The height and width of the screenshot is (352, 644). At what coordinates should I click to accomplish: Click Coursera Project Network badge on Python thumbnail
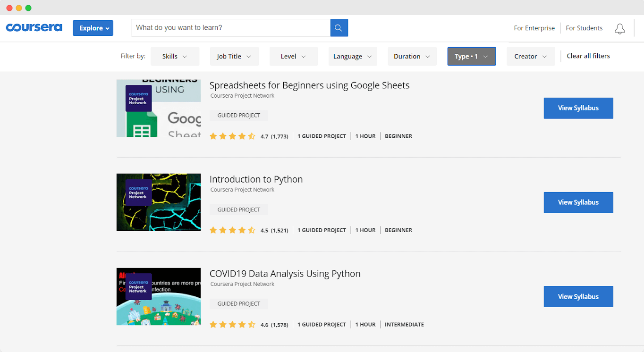point(138,193)
